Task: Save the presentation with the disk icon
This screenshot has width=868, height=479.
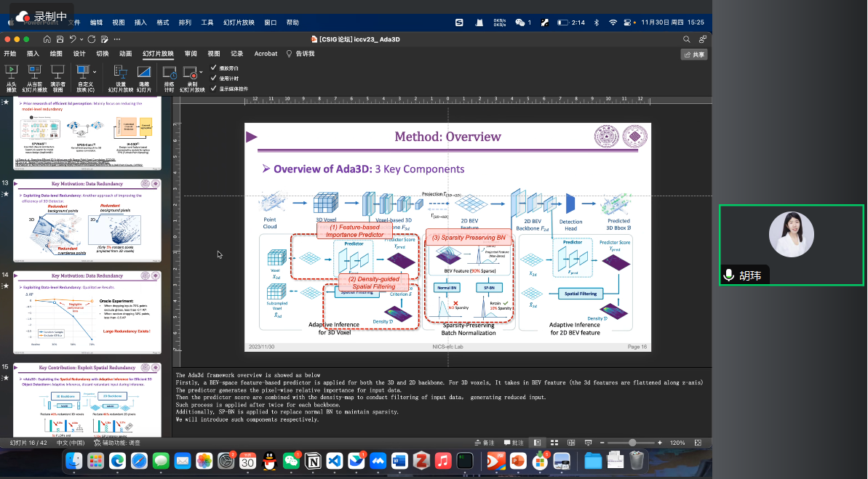Action: (60, 39)
